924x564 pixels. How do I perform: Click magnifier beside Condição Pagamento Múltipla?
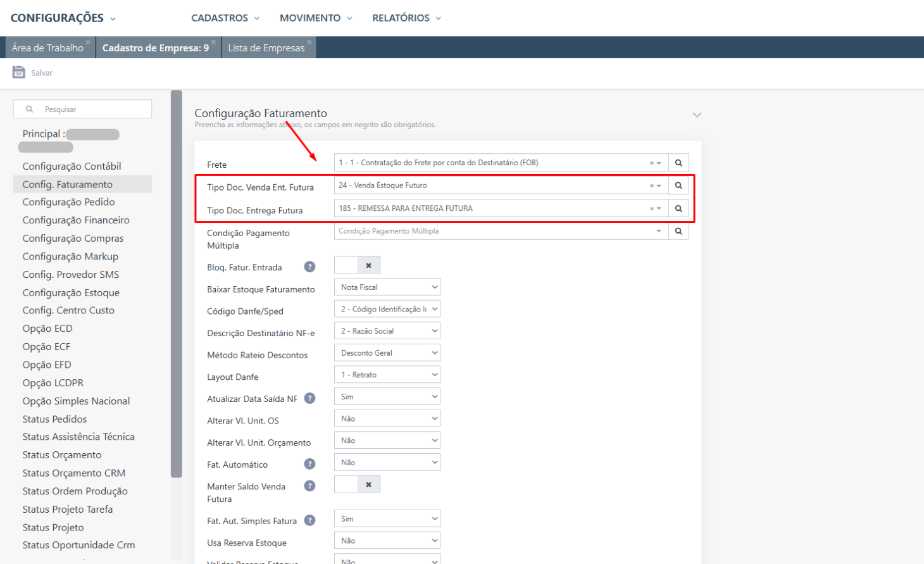[678, 231]
